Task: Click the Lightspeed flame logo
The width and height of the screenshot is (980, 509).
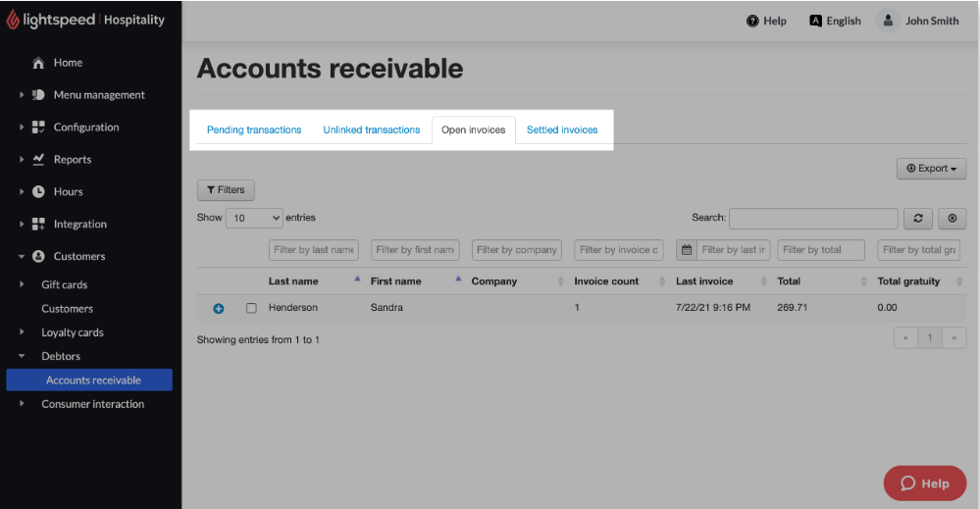Action: 13,21
